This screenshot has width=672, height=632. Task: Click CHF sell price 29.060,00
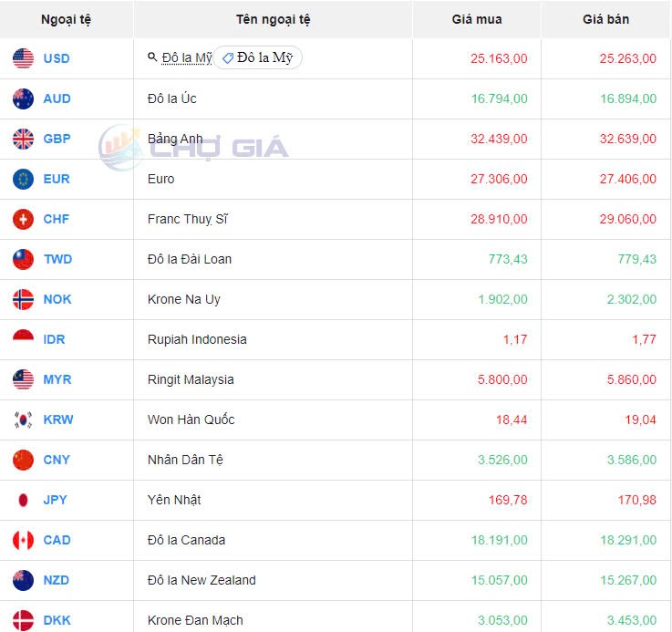pos(628,219)
